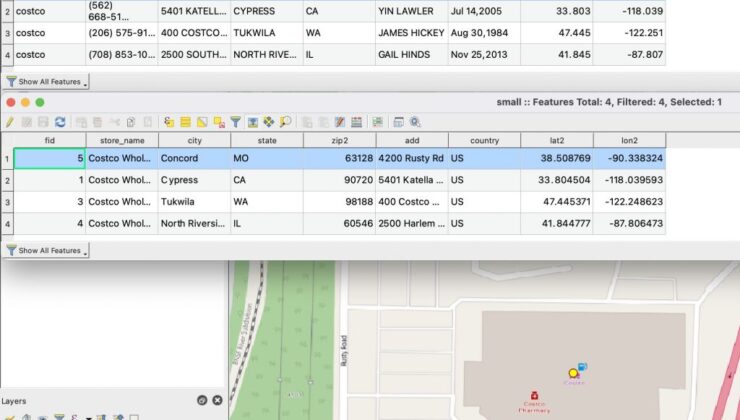Click the state column header
This screenshot has width=740, height=420.
[x=267, y=140]
